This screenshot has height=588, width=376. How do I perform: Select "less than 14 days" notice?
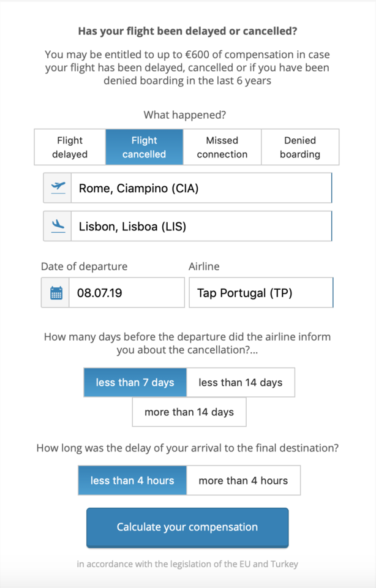241,382
